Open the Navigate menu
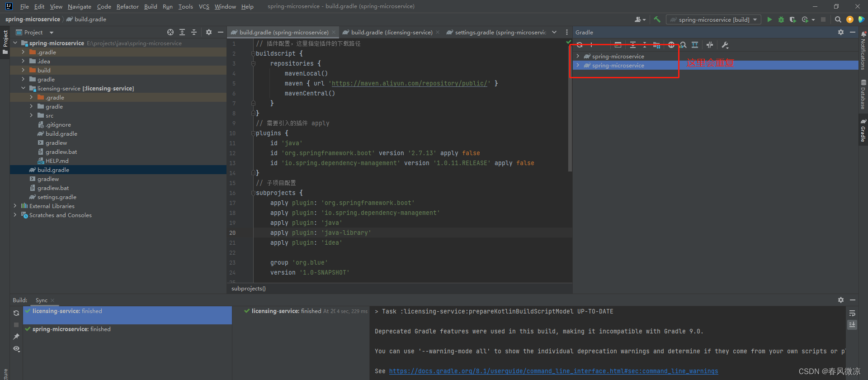Image resolution: width=868 pixels, height=380 pixels. point(80,6)
